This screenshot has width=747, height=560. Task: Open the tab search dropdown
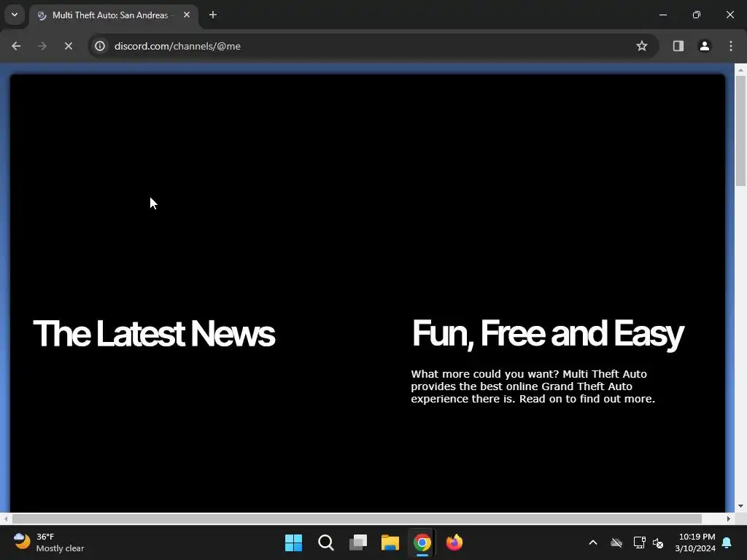coord(15,15)
